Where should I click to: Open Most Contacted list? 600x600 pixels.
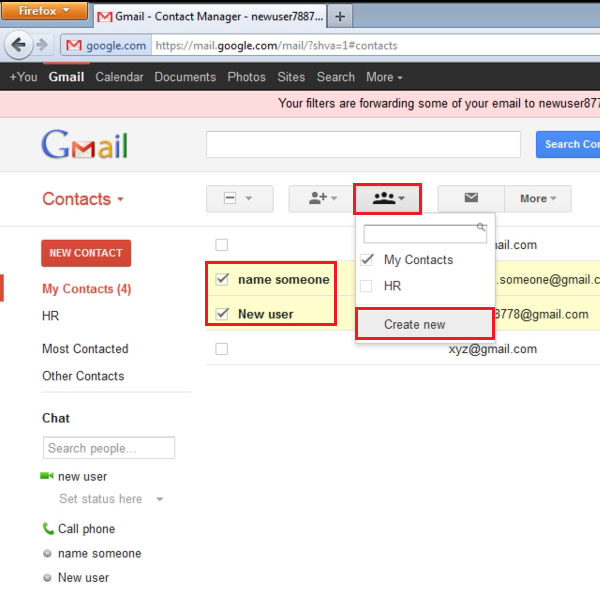85,349
